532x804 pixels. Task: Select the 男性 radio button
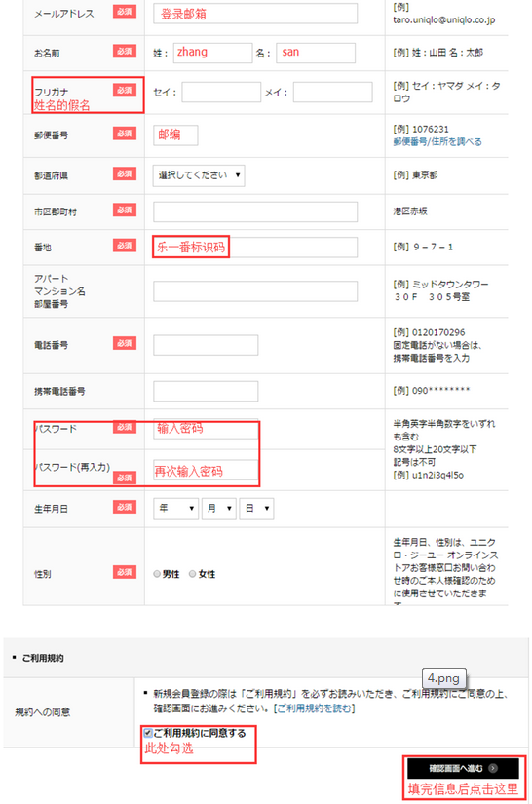click(x=157, y=574)
